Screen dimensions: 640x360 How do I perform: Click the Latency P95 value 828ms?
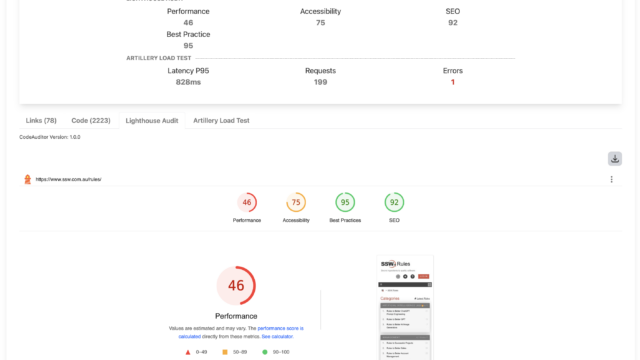188,82
